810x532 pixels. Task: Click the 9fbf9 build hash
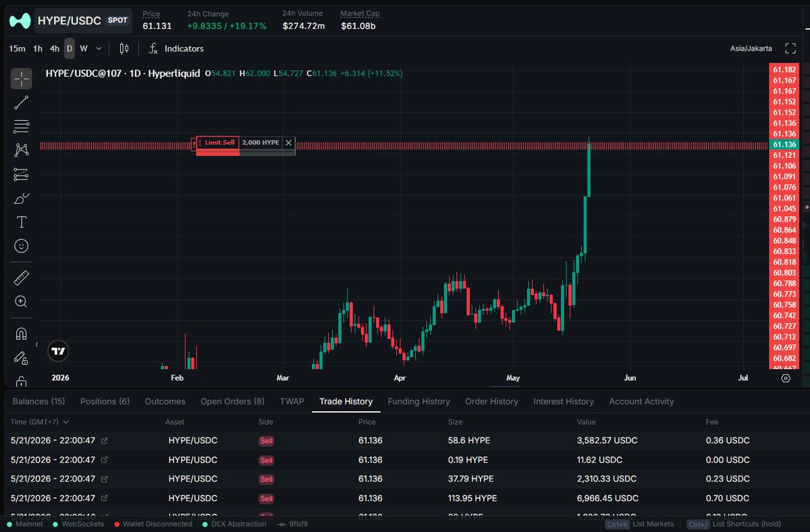[x=297, y=524]
